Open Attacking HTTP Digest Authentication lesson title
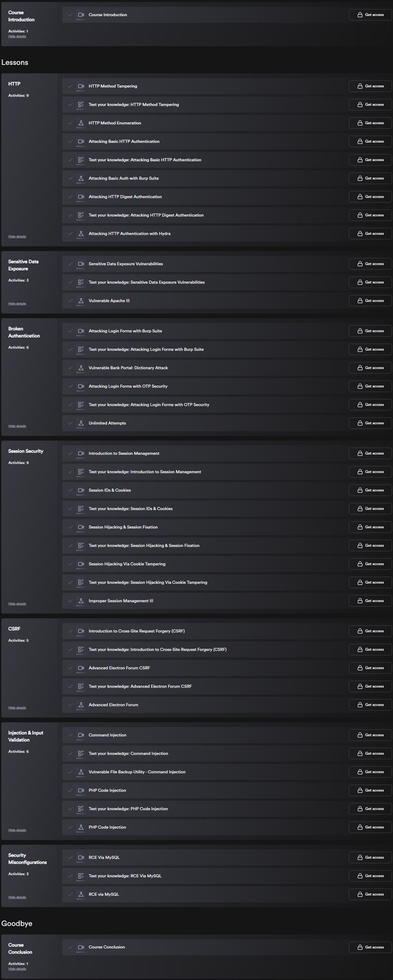The width and height of the screenshot is (393, 980). tap(125, 197)
